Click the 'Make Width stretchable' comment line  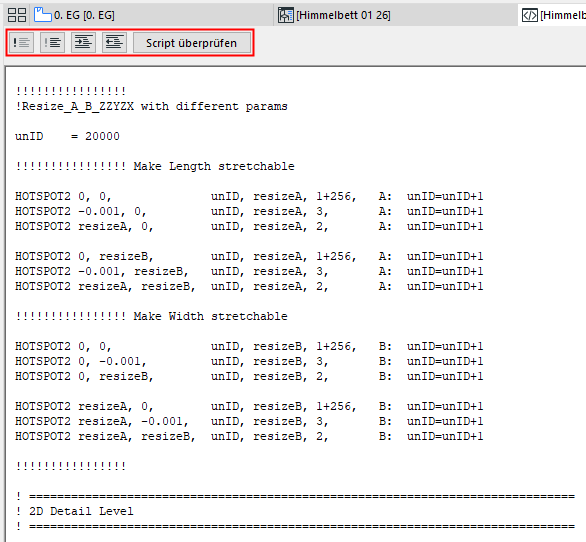point(151,316)
